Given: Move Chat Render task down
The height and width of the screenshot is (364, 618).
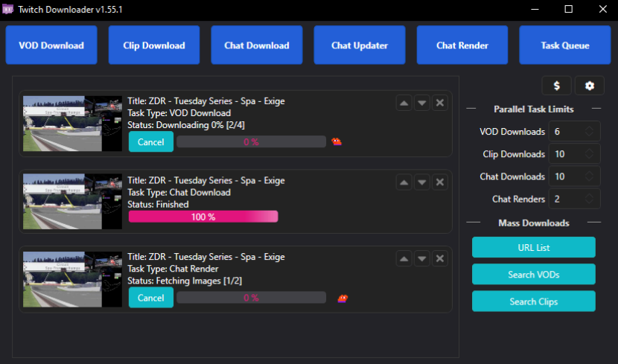Looking at the screenshot, I should pos(421,259).
